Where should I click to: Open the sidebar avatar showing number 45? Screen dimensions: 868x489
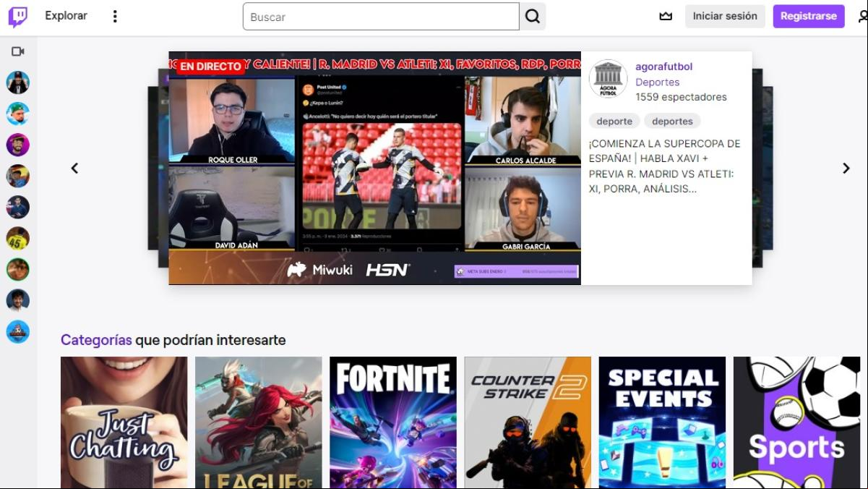point(18,238)
